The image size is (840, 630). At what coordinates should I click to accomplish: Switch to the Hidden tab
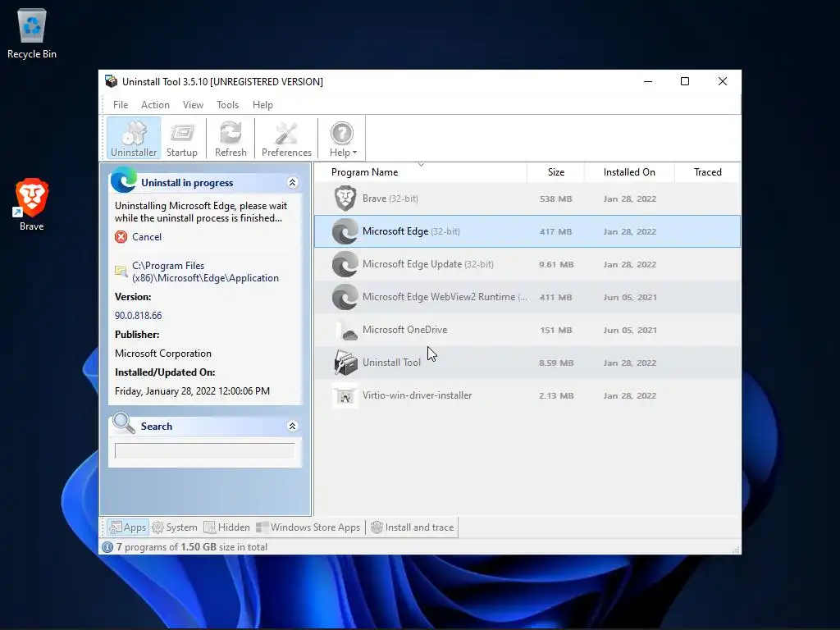226,527
